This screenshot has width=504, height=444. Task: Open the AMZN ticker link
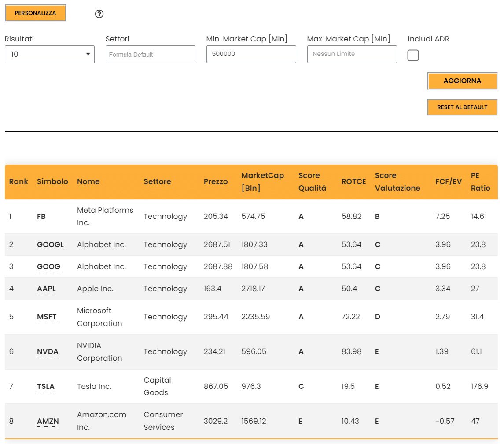pos(48,421)
